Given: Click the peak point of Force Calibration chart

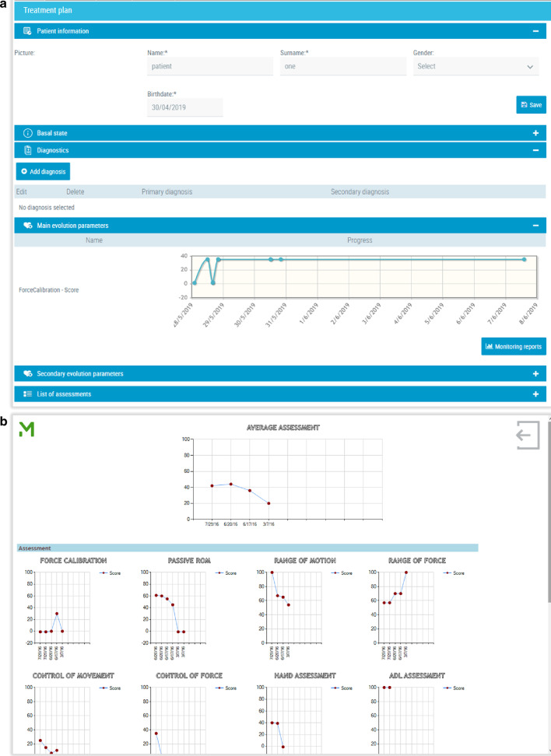Looking at the screenshot, I should pyautogui.click(x=57, y=614).
